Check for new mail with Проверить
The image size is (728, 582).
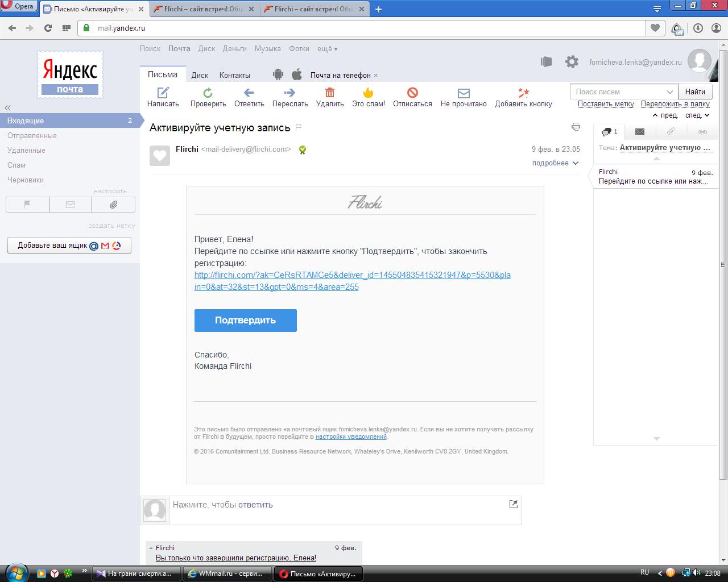pos(208,97)
